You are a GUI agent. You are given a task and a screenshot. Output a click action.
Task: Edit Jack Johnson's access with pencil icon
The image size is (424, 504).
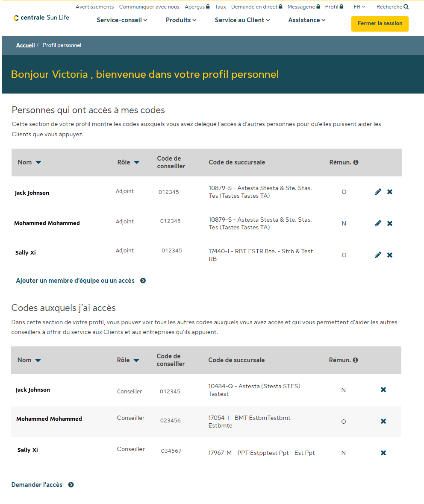[x=378, y=192]
